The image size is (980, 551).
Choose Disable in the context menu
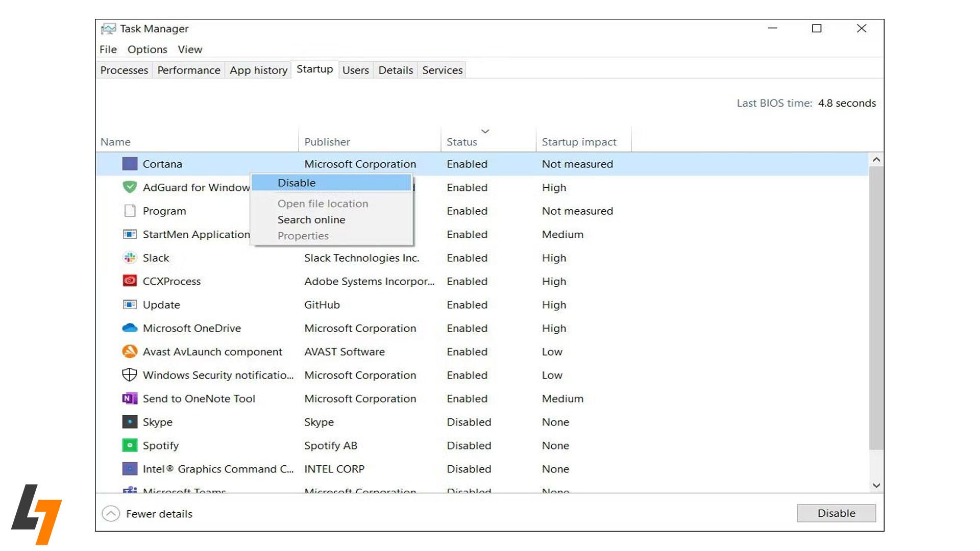pyautogui.click(x=297, y=183)
